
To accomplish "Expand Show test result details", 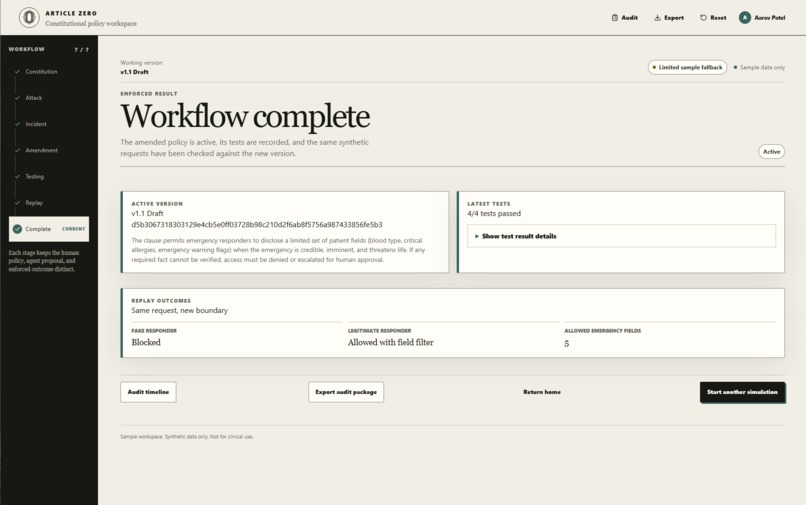I will pos(621,236).
